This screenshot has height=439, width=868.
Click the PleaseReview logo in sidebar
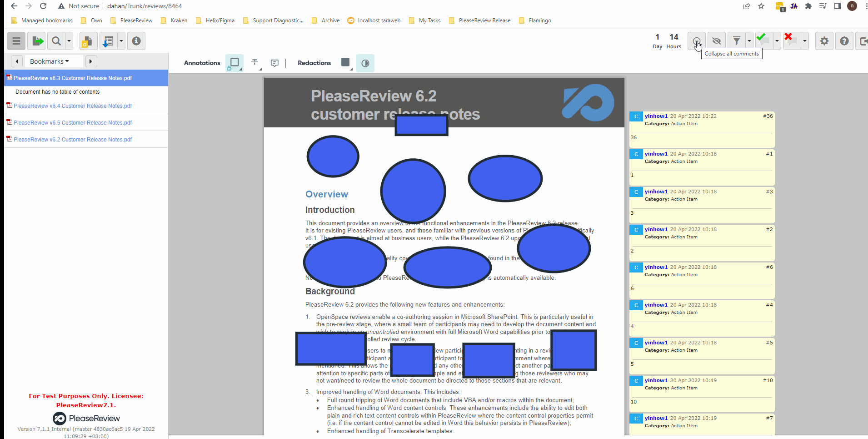tap(86, 418)
